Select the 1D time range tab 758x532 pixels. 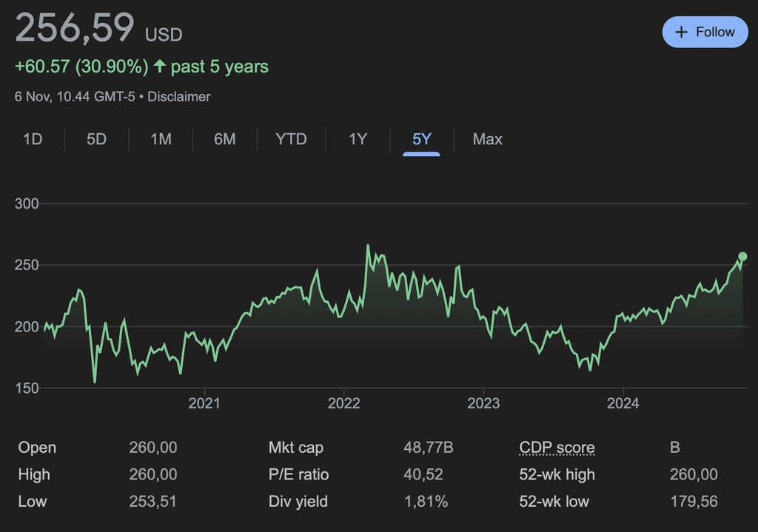(x=33, y=139)
